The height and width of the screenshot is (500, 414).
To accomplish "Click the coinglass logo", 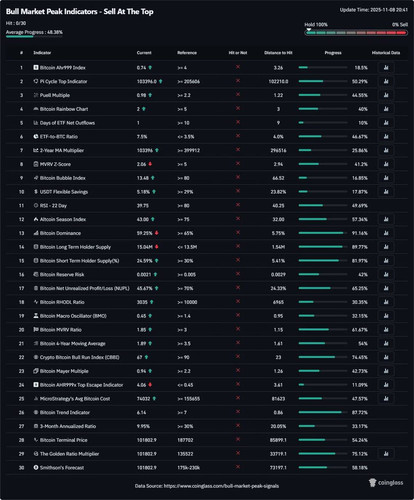I will coord(386,483).
